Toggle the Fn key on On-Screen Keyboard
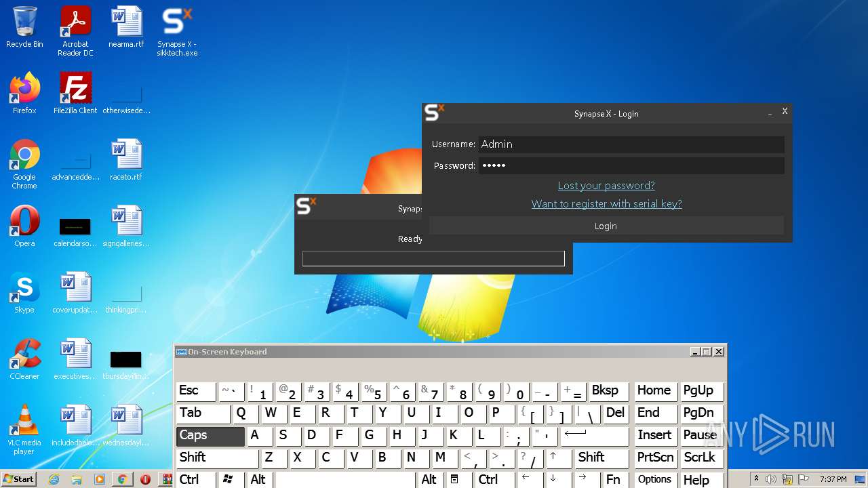This screenshot has width=868, height=488. (x=614, y=480)
